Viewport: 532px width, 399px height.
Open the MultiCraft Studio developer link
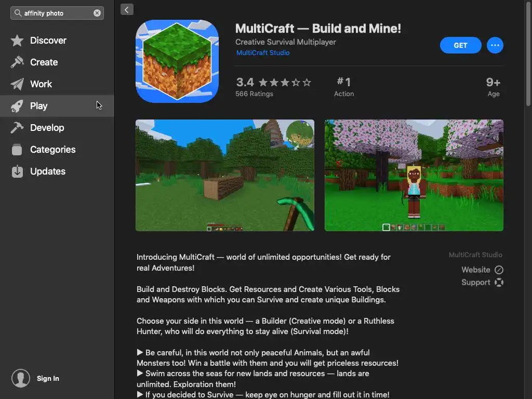point(263,53)
